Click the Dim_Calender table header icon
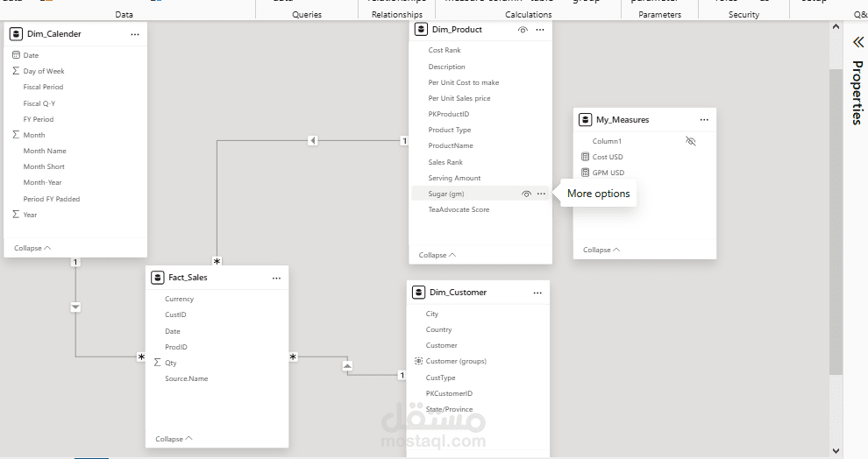 pos(16,34)
